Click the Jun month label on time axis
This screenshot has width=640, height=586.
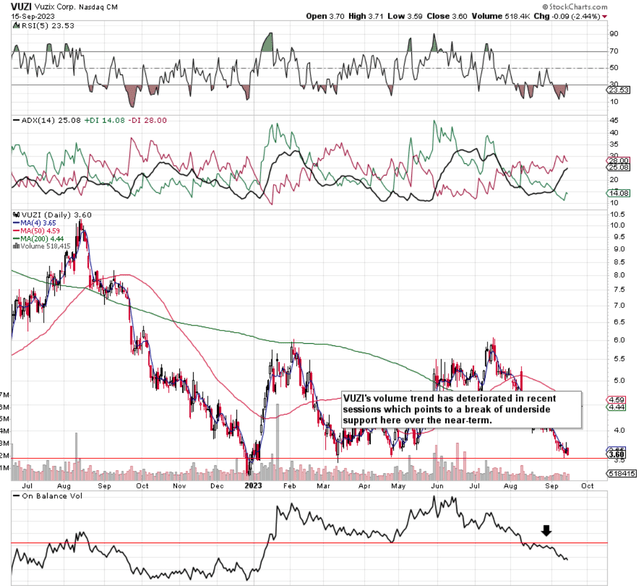click(437, 486)
